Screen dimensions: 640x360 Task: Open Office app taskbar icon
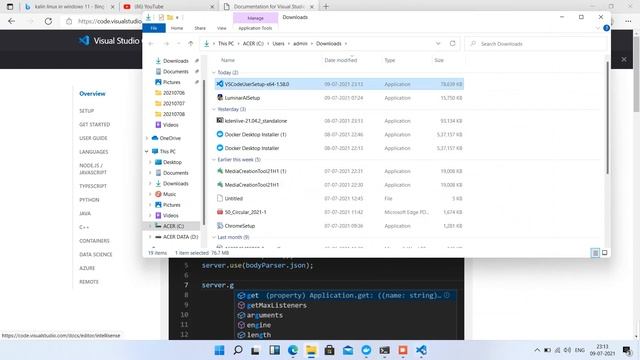[x=403, y=350]
